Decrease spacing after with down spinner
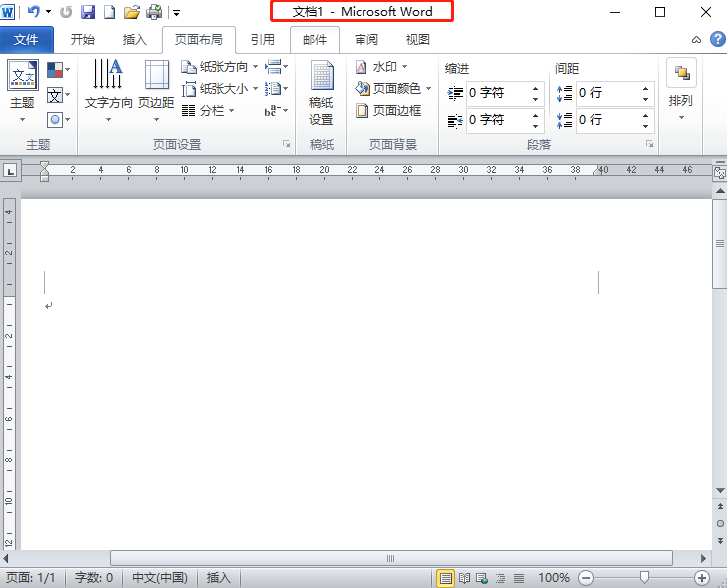 645,126
